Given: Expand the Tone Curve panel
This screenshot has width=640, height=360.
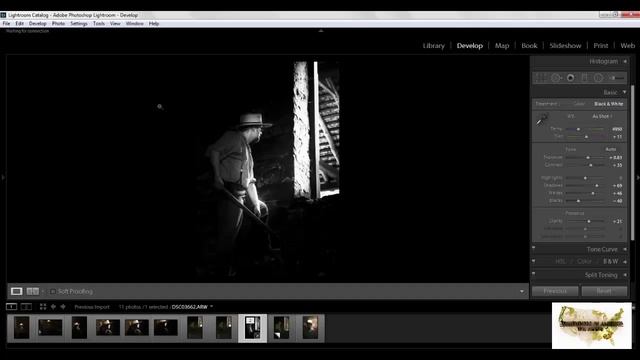Looking at the screenshot, I should pos(625,249).
